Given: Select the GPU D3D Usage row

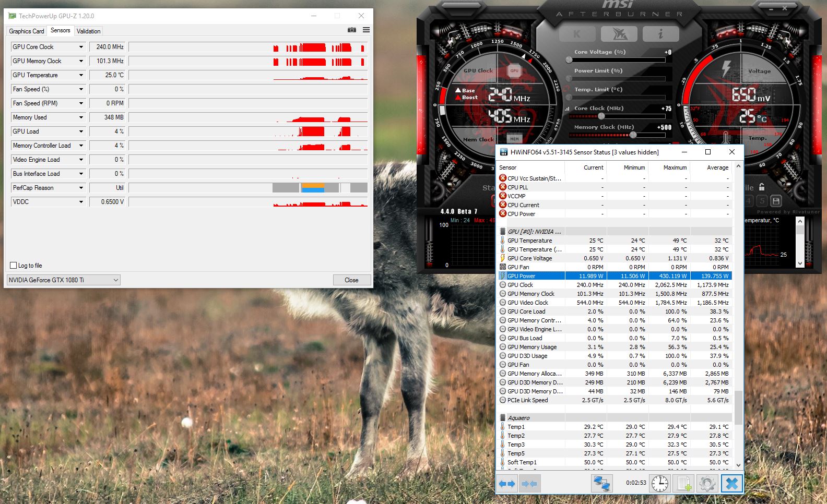Looking at the screenshot, I should tap(615, 356).
